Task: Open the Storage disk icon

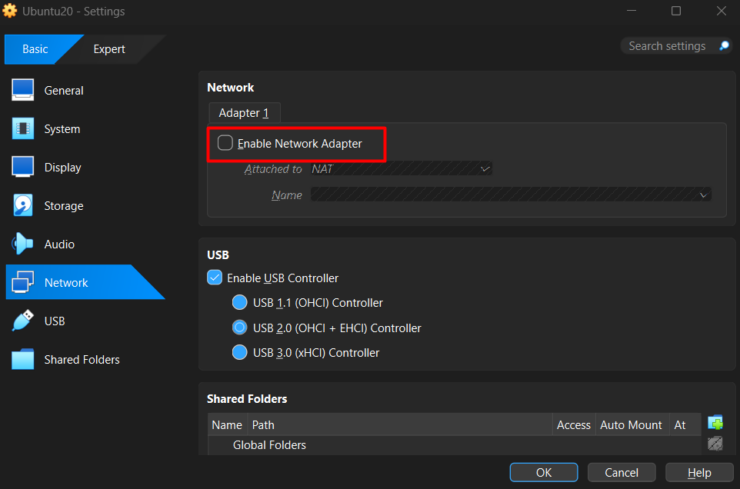Action: click(23, 205)
